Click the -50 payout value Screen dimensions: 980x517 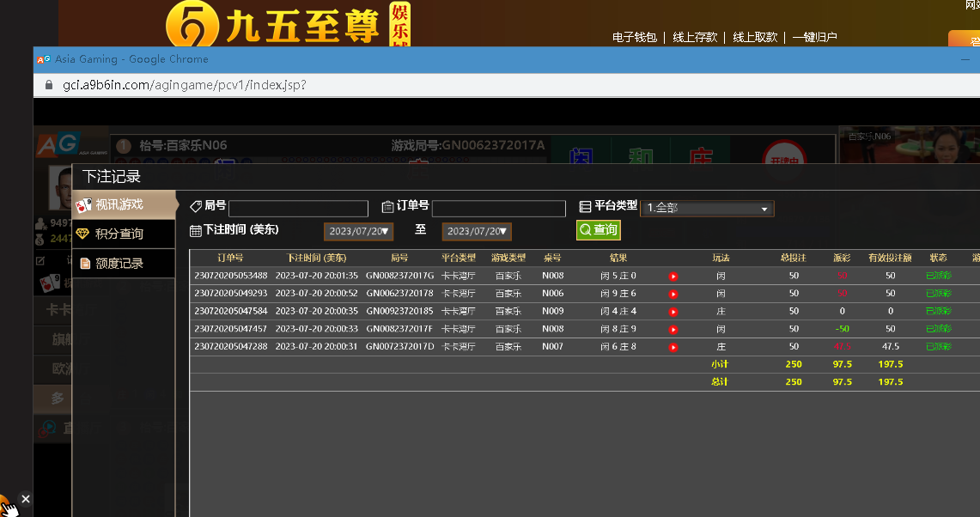point(842,329)
